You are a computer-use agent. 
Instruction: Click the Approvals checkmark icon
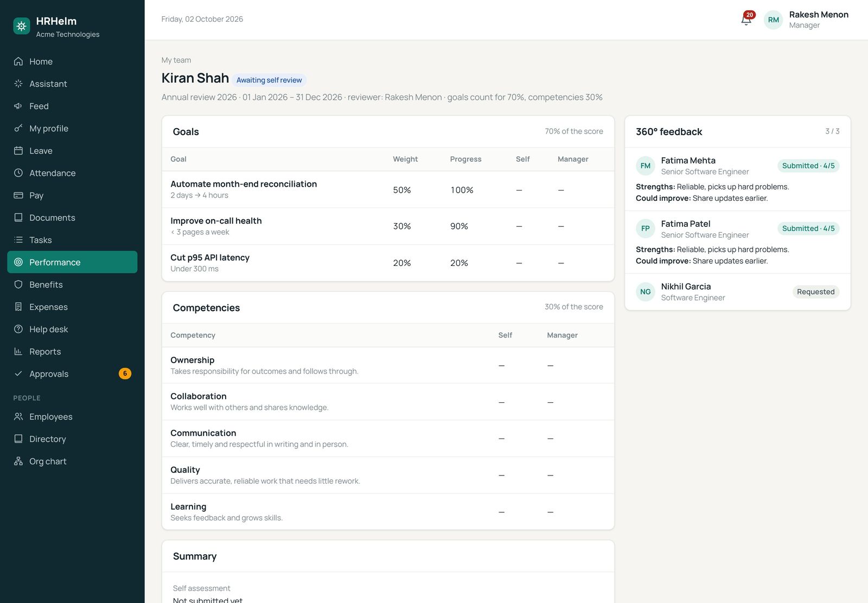(x=18, y=373)
